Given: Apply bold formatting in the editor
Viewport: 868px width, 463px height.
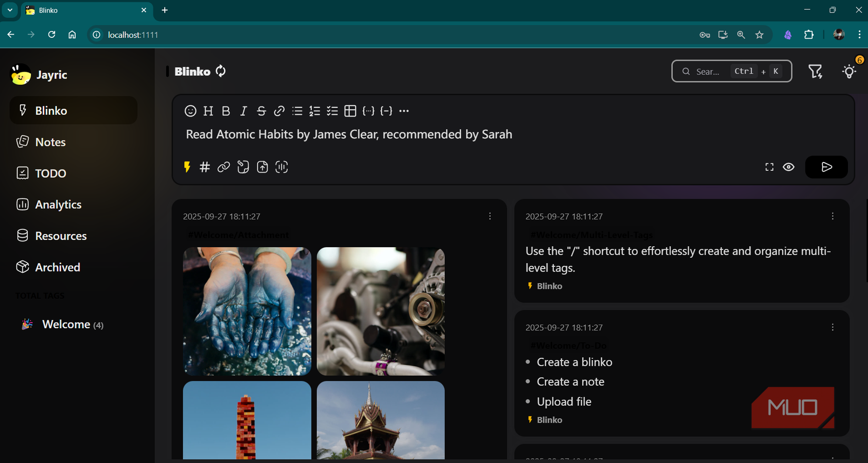Looking at the screenshot, I should point(226,111).
